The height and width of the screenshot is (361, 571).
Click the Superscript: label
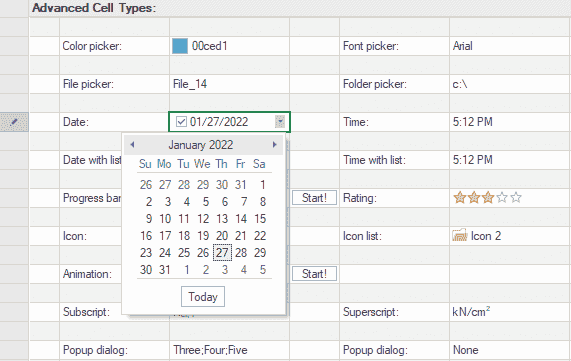pos(371,312)
